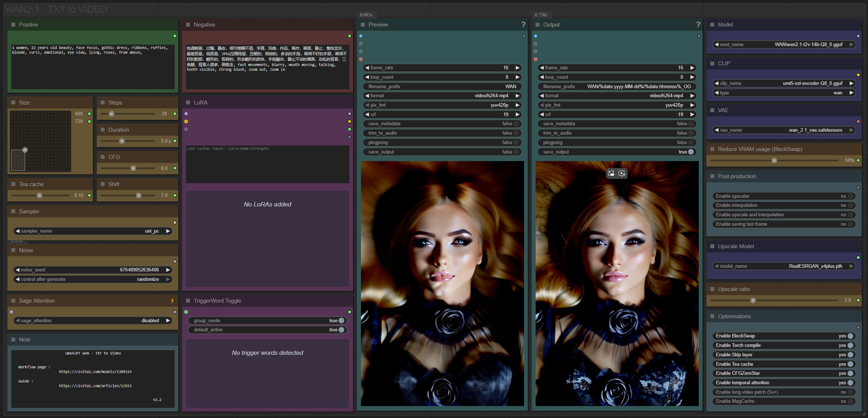Image resolution: width=868 pixels, height=418 pixels.
Task: Decrease noise_seed using its left arrow
Action: pos(17,270)
